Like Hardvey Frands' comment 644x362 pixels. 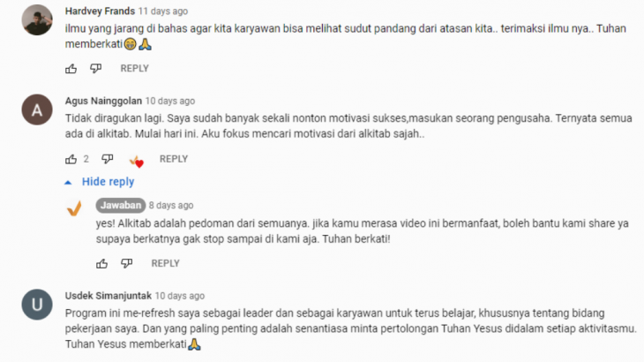point(71,69)
